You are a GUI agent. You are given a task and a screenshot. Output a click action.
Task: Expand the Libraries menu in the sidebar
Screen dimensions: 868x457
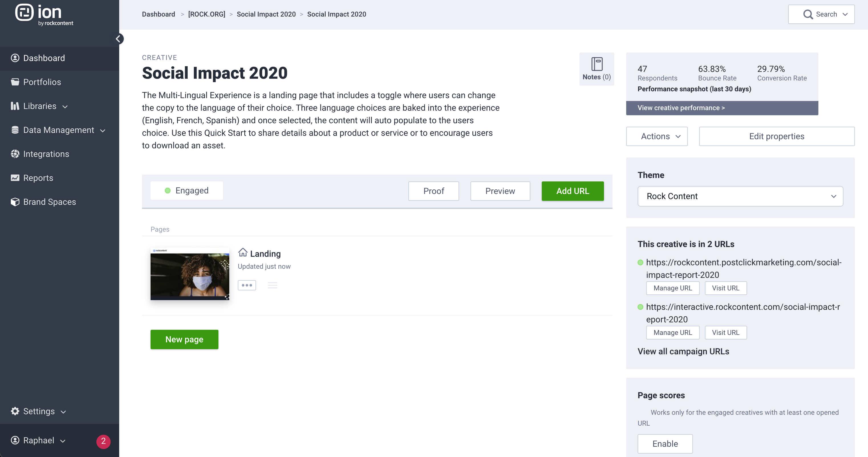40,106
